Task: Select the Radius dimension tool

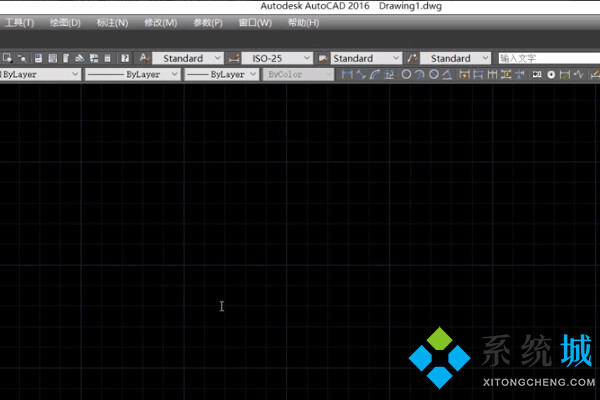Action: coord(407,75)
